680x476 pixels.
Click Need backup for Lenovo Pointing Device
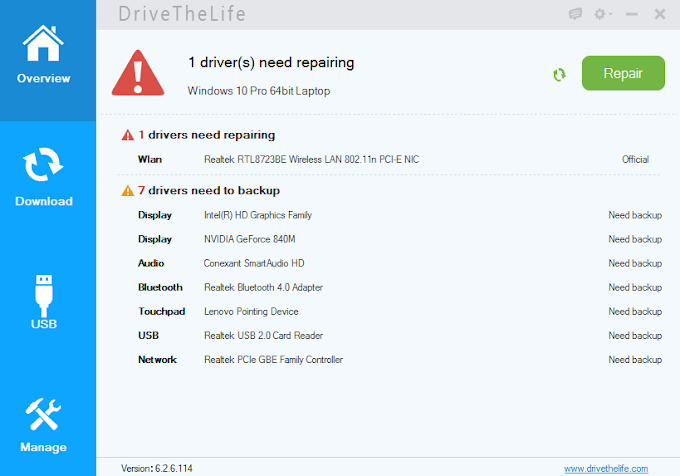point(635,312)
